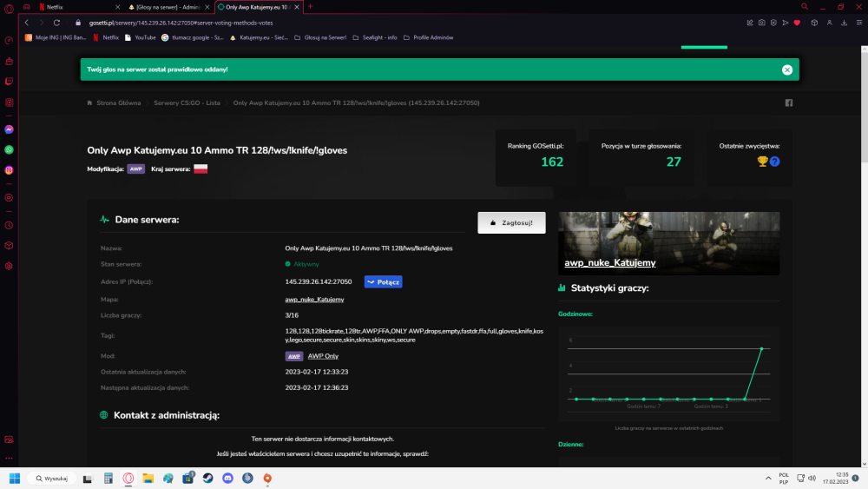
Task: Reload the current page
Action: [56, 23]
